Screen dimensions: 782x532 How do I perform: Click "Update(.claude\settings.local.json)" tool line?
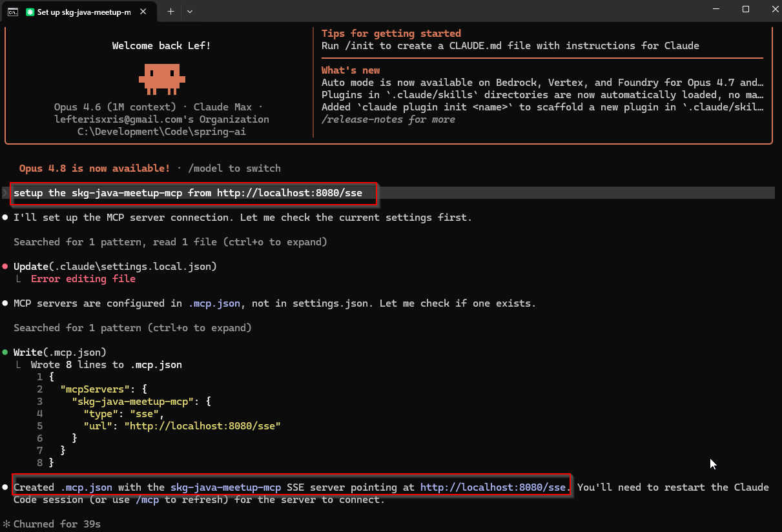(x=115, y=267)
